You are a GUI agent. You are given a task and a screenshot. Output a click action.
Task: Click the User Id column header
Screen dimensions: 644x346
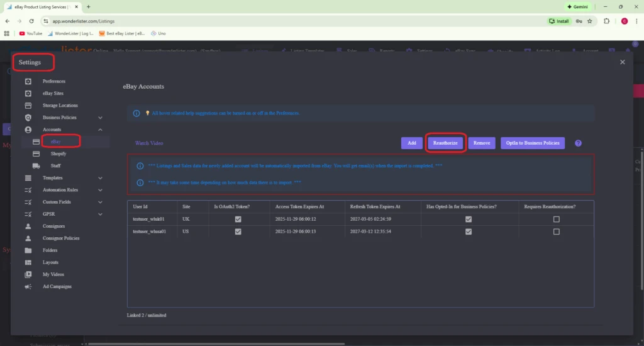pos(152,207)
